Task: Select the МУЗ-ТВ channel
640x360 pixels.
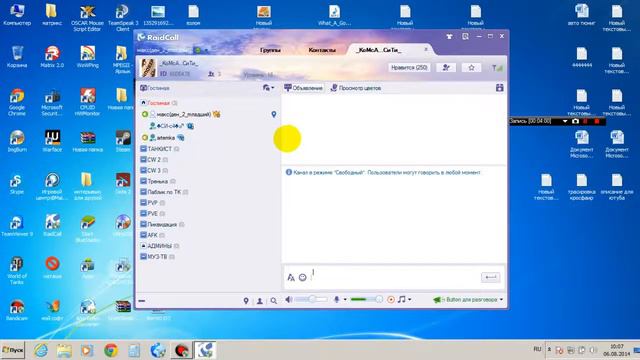Action: click(x=158, y=256)
